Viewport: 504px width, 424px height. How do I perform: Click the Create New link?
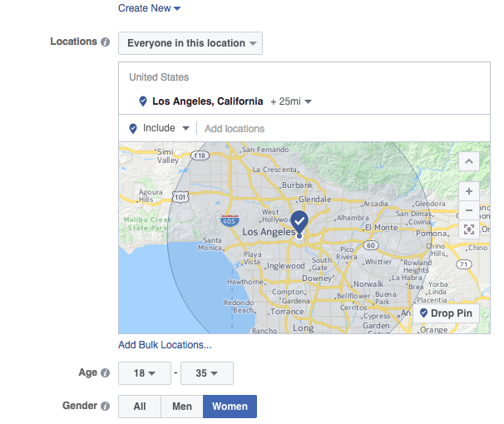tap(150, 8)
